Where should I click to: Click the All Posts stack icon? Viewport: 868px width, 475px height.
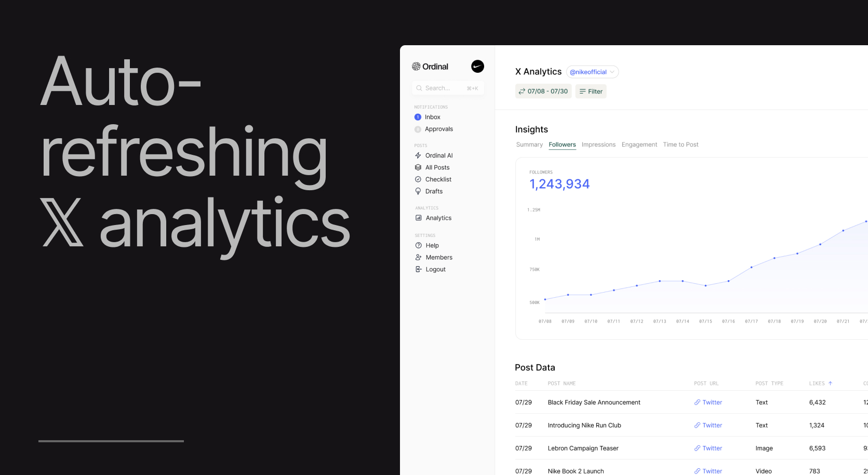coord(418,167)
